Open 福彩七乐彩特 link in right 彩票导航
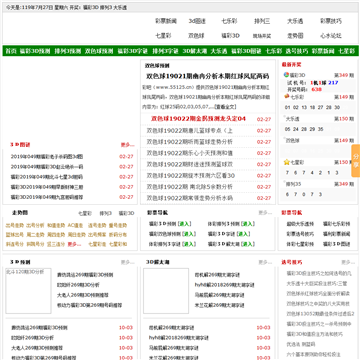Screen dimensions: 360x360 [336, 224]
